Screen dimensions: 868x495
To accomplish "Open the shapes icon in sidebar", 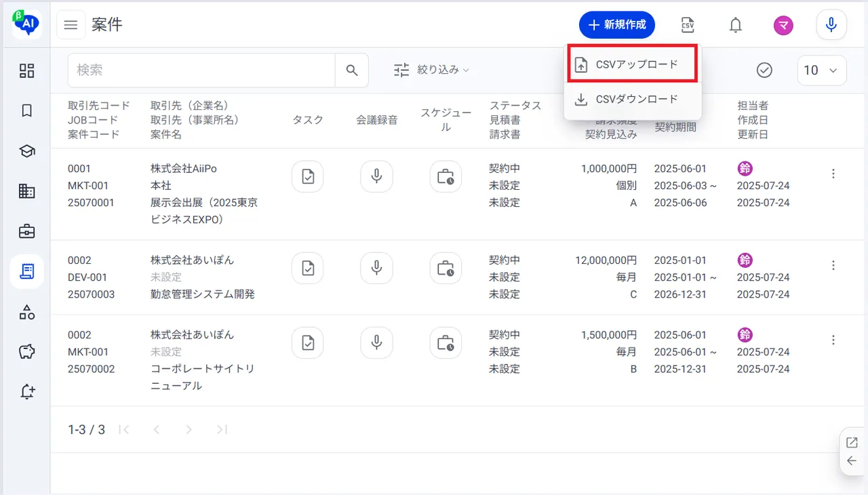I will pyautogui.click(x=27, y=312).
